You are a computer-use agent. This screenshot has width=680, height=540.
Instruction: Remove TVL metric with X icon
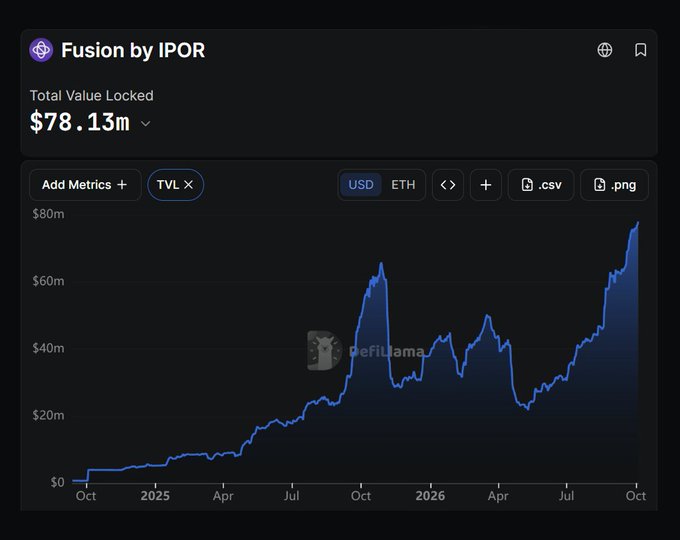coord(188,185)
